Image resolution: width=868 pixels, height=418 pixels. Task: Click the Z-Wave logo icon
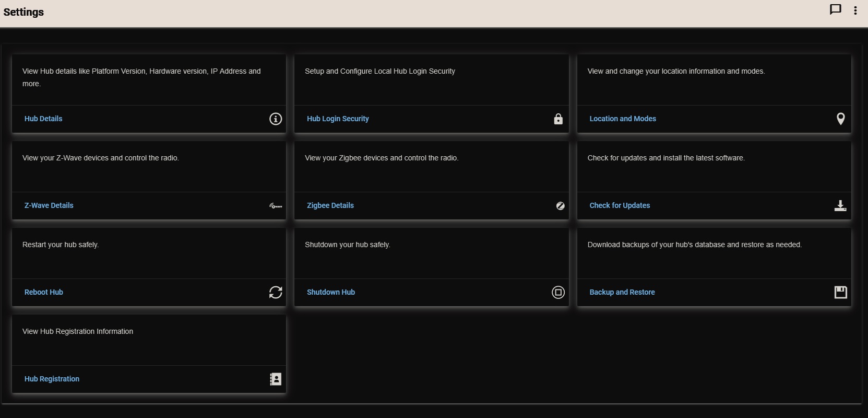[276, 206]
